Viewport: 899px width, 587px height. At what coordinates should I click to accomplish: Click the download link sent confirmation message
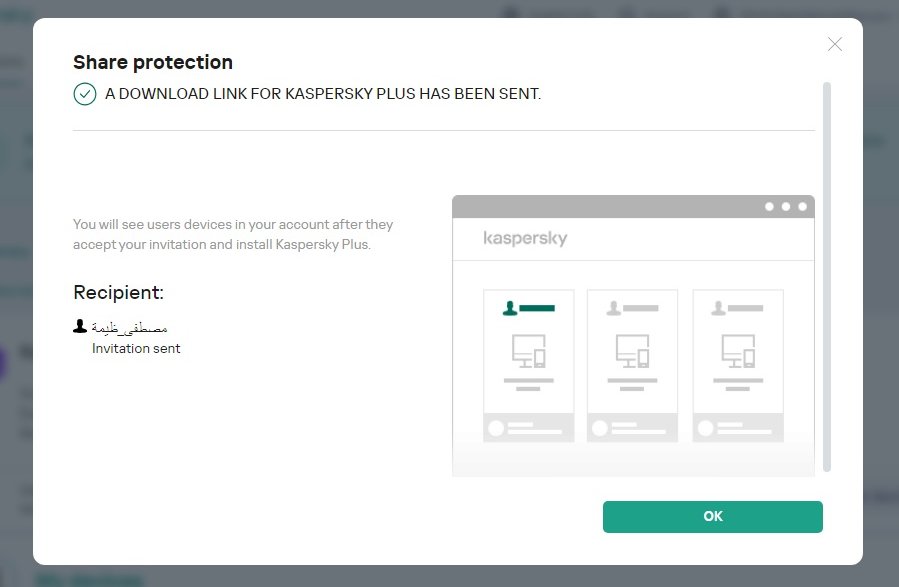click(322, 95)
